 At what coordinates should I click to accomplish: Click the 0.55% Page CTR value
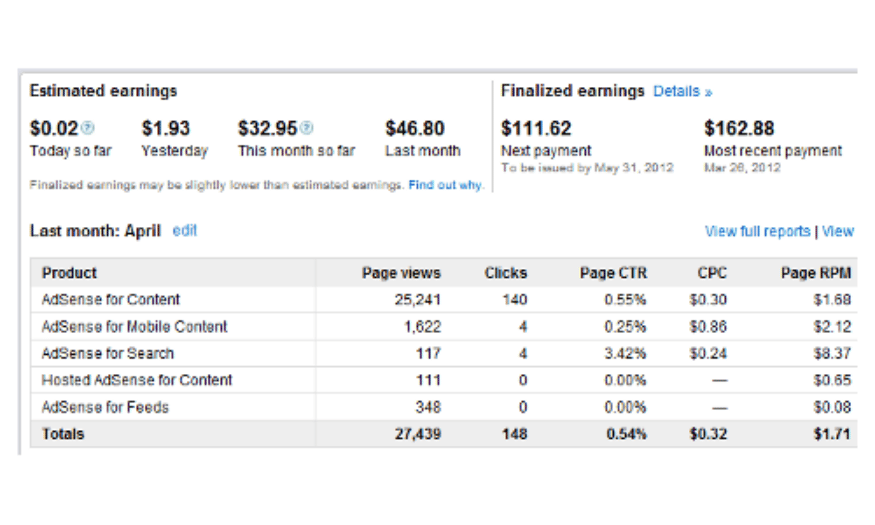(625, 300)
